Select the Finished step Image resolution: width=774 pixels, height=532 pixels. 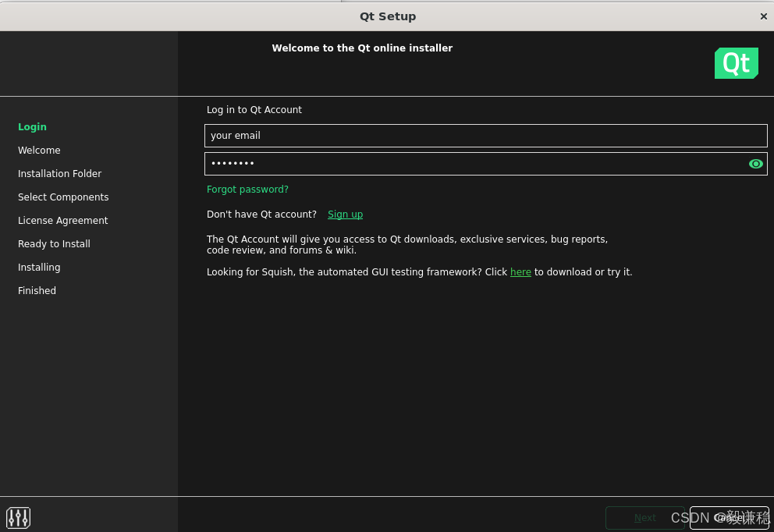(37, 291)
